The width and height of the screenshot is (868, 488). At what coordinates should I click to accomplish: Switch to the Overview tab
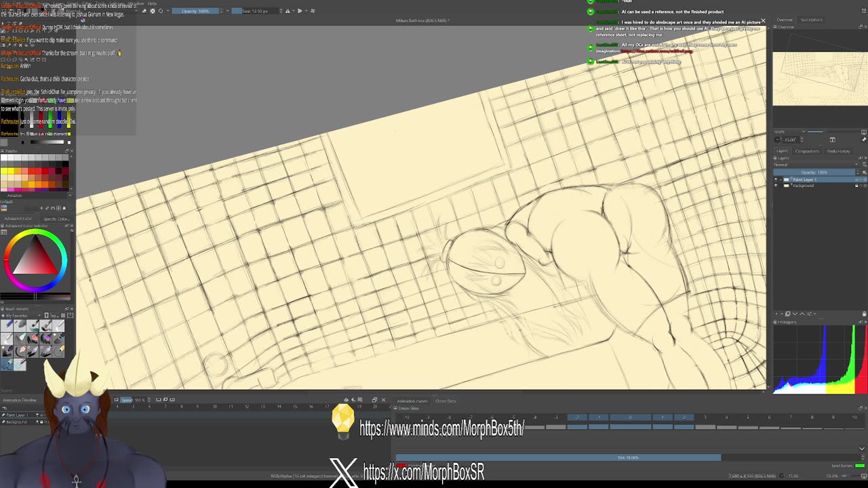coord(785,20)
